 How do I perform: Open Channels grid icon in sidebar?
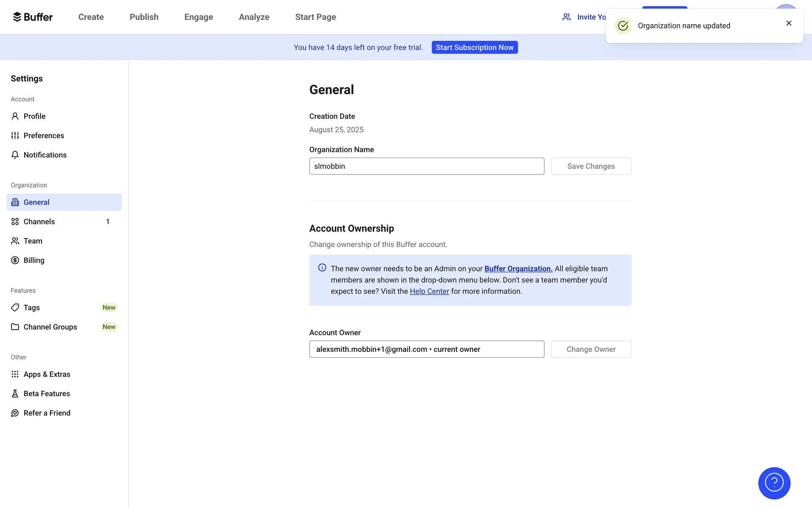[15, 221]
